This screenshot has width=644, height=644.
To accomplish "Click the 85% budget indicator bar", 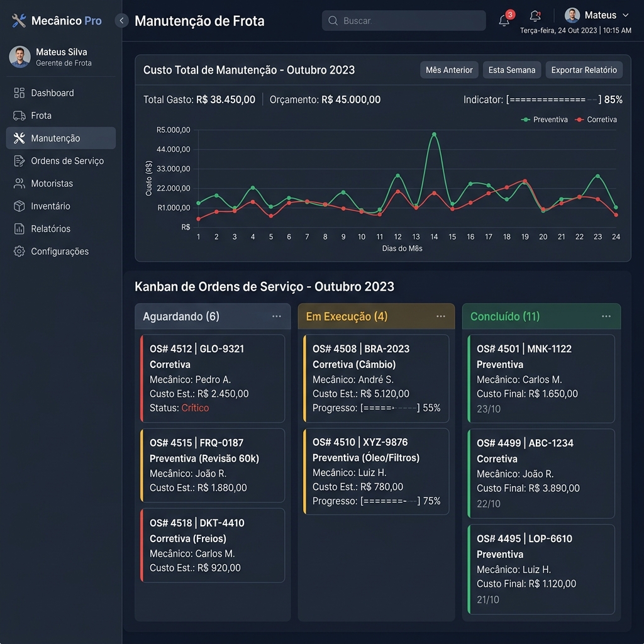I will point(553,100).
